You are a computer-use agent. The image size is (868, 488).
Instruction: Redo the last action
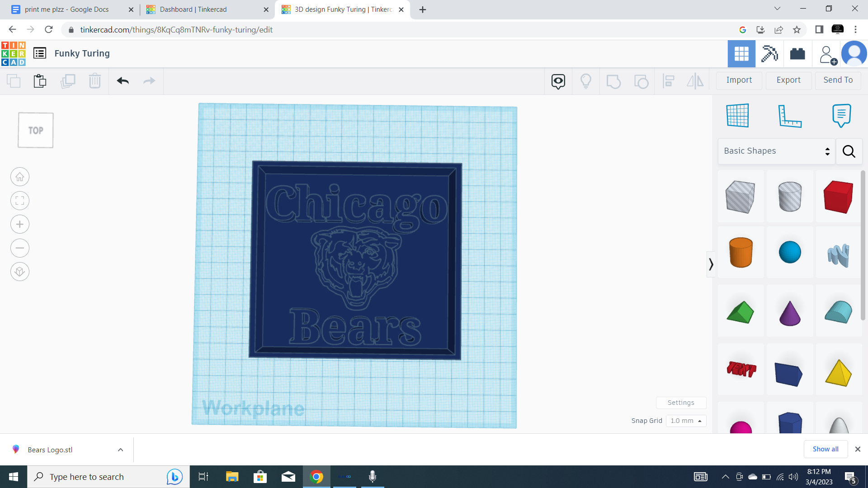149,81
